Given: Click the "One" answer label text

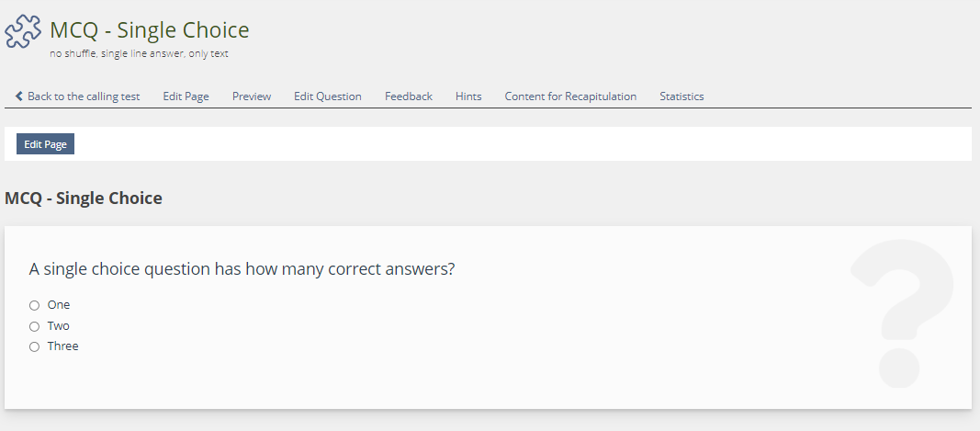Looking at the screenshot, I should 59,305.
